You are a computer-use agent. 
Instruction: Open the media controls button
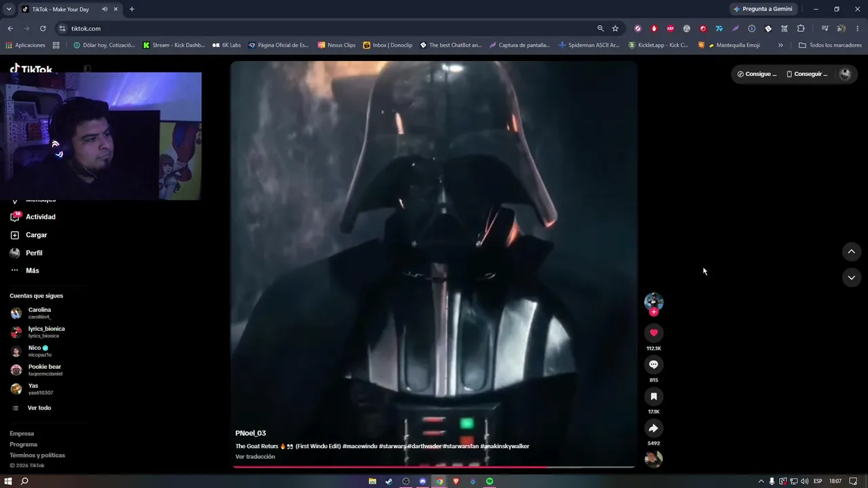825,28
